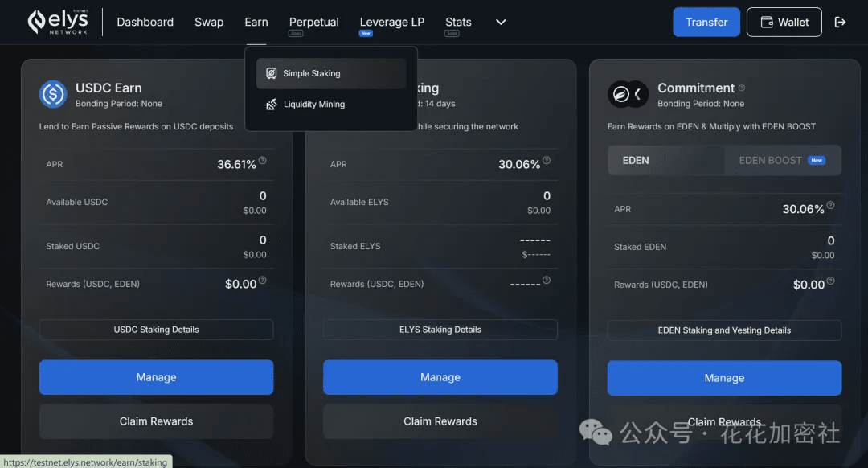Viewport: 868px width, 468px height.
Task: Click the Available USDC label
Action: (77, 202)
